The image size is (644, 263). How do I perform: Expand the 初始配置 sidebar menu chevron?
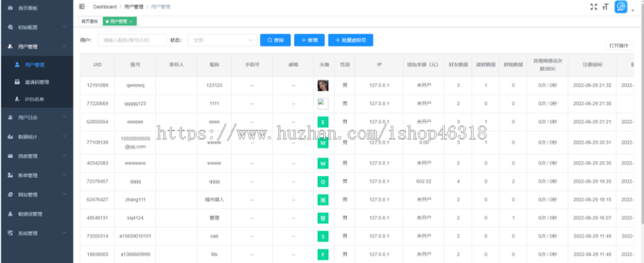(64, 27)
